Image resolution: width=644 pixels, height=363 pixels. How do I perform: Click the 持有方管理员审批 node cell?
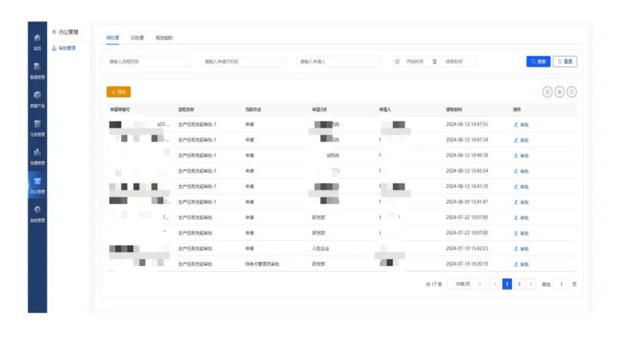[262, 264]
